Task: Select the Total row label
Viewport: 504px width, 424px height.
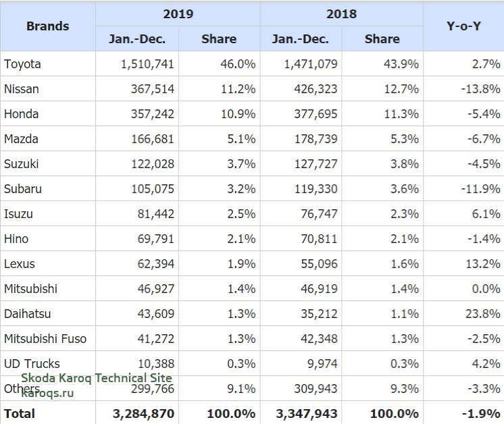Action: pyautogui.click(x=20, y=414)
